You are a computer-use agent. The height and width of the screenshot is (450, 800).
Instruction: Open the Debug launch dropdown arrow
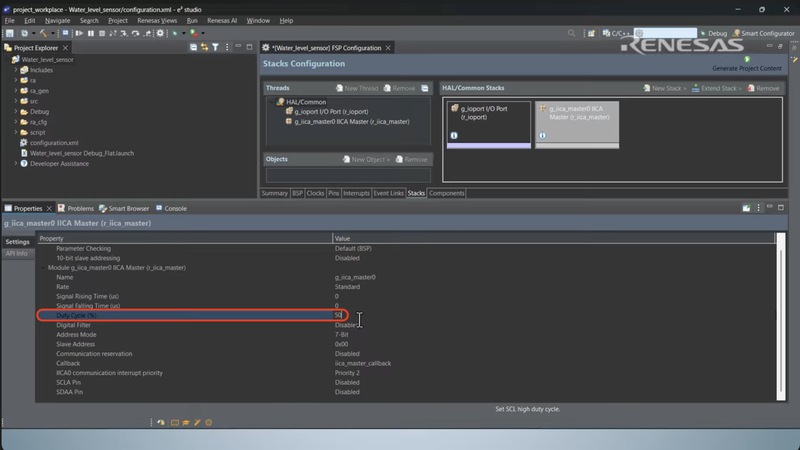184,33
